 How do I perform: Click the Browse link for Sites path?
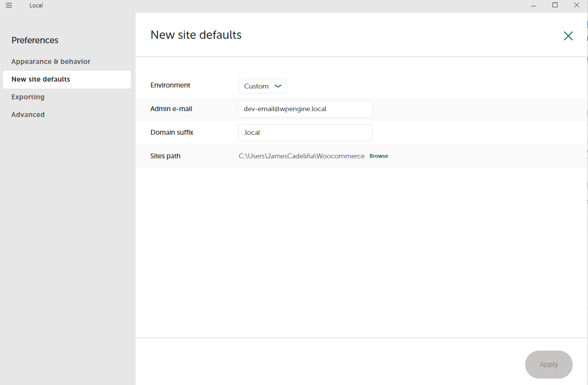379,156
